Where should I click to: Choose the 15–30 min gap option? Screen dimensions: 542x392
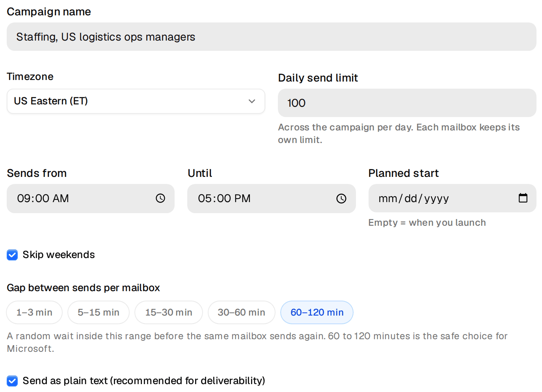tap(169, 312)
